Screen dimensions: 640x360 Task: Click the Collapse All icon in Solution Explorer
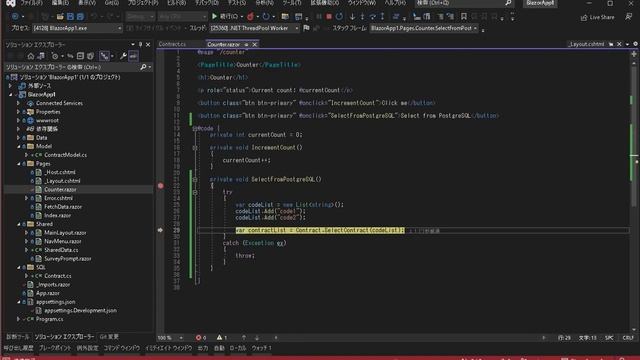point(80,56)
